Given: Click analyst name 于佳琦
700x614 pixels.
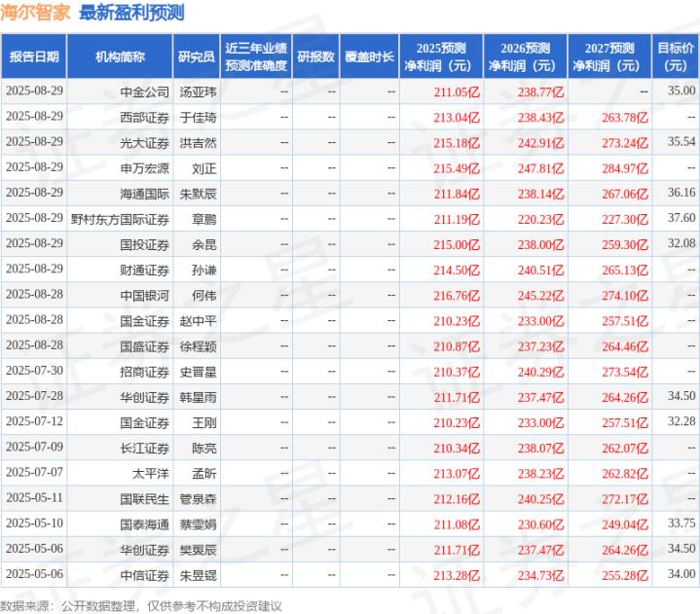Looking at the screenshot, I should tap(199, 118).
